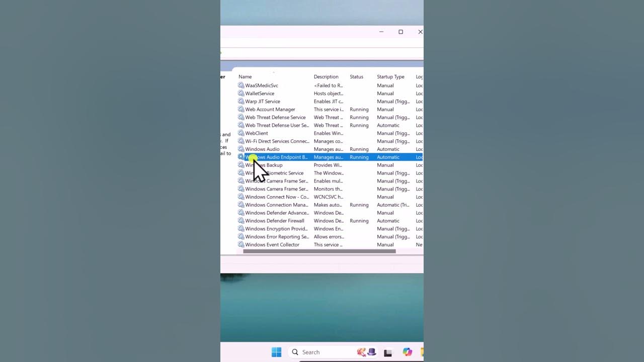The width and height of the screenshot is (644, 362).
Task: Select the Windows Event Collector gear icon
Action: click(x=241, y=245)
